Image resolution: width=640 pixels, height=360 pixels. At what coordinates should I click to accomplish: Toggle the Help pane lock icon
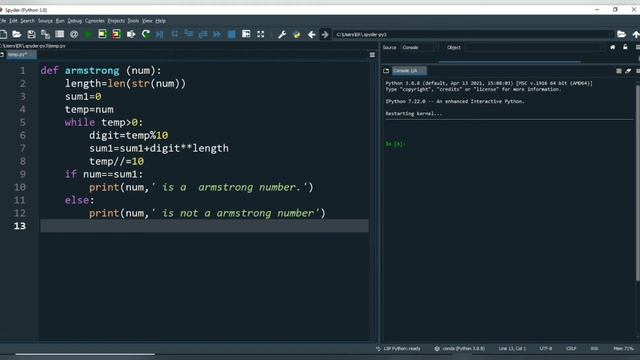[x=625, y=47]
